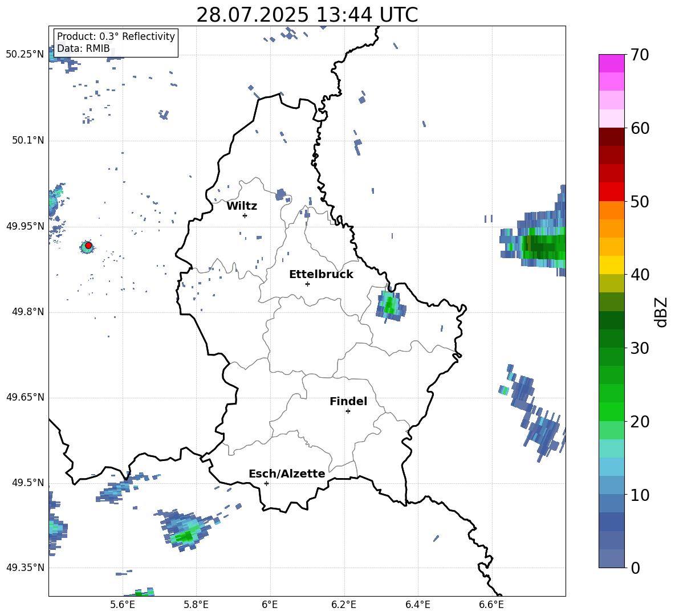Click the colorbar 60 tick label
The height and width of the screenshot is (616, 675).
click(640, 128)
